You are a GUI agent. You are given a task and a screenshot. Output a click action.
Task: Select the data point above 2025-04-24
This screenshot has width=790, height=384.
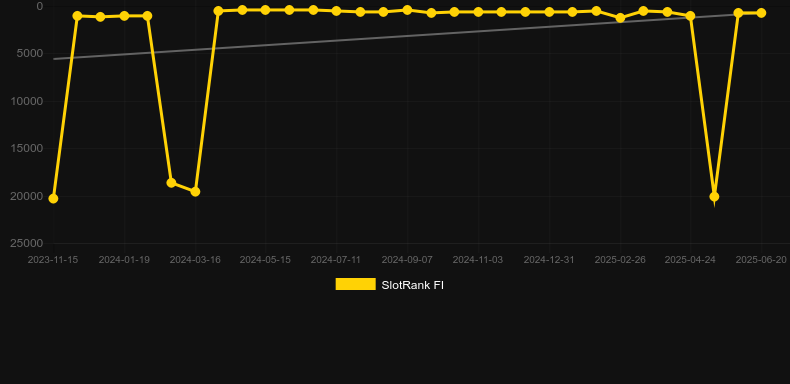(x=690, y=16)
